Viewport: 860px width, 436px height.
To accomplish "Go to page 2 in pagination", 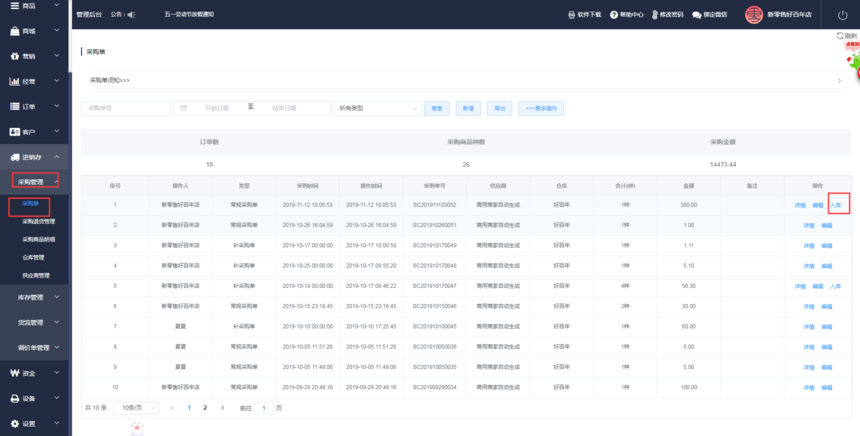I will [x=205, y=408].
